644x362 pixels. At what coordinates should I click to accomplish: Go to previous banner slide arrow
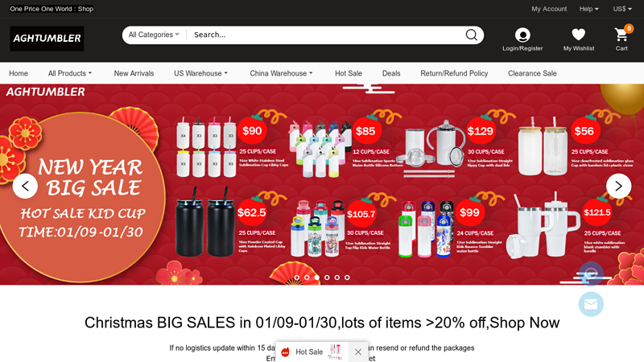point(25,186)
